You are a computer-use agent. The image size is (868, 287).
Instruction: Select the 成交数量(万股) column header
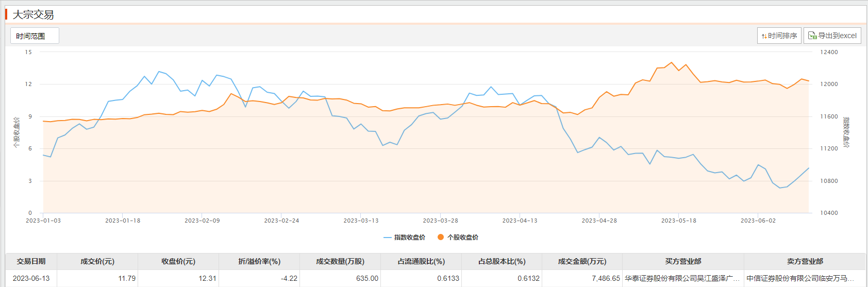click(x=340, y=261)
